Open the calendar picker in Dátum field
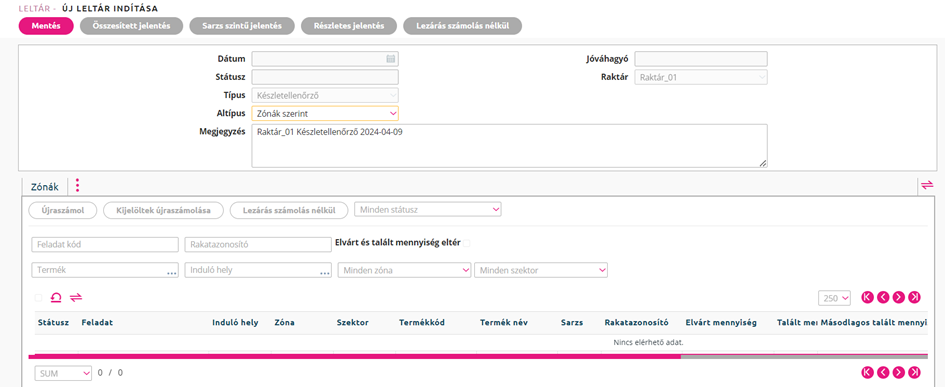 click(x=391, y=59)
